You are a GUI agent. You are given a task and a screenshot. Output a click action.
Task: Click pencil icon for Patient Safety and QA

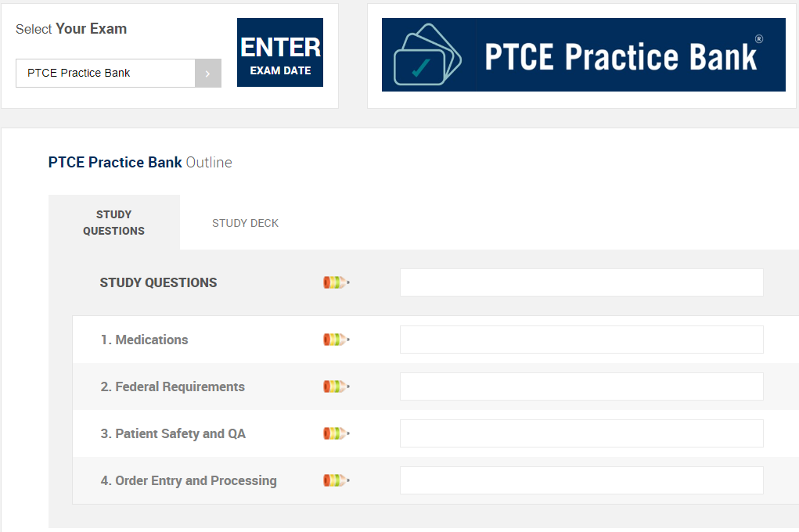pyautogui.click(x=336, y=433)
